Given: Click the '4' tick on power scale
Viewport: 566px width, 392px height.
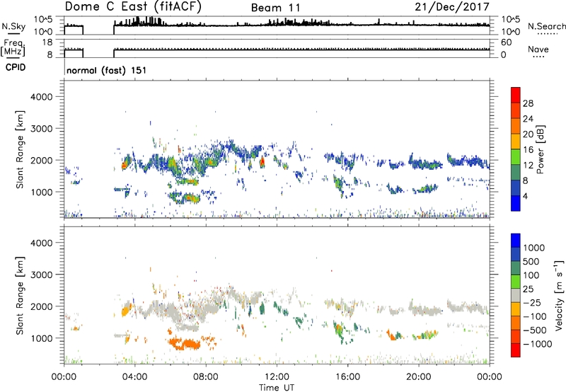Looking at the screenshot, I should coord(525,196).
